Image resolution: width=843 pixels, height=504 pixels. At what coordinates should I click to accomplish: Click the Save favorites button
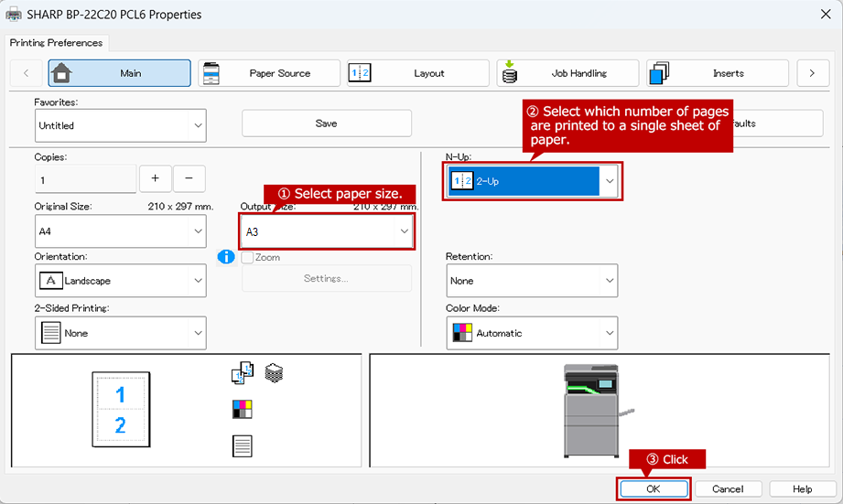click(327, 123)
